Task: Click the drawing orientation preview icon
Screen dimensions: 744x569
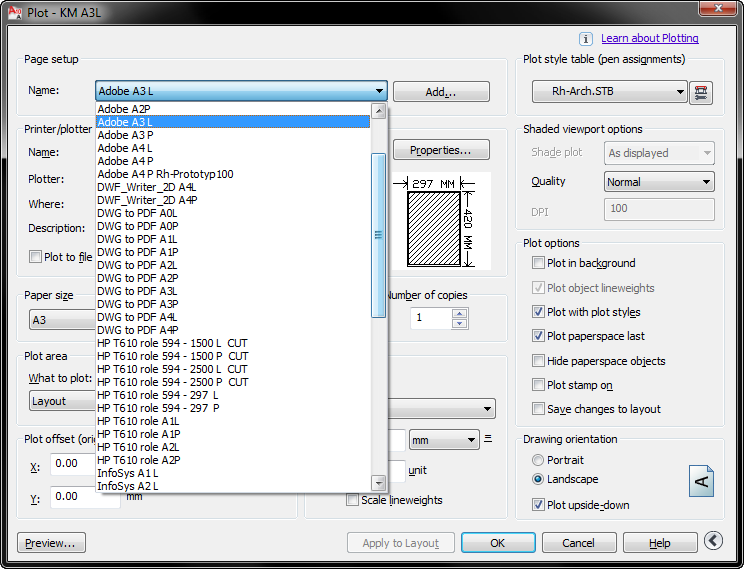Action: [702, 482]
